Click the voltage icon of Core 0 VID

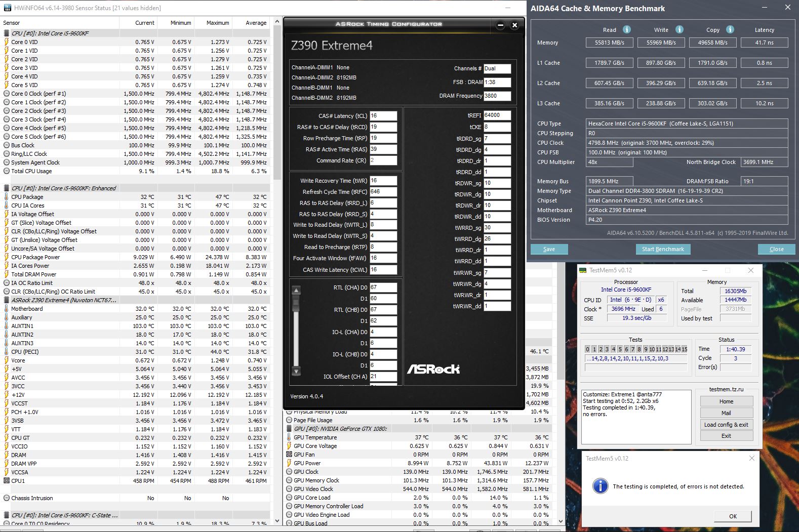pos(7,42)
